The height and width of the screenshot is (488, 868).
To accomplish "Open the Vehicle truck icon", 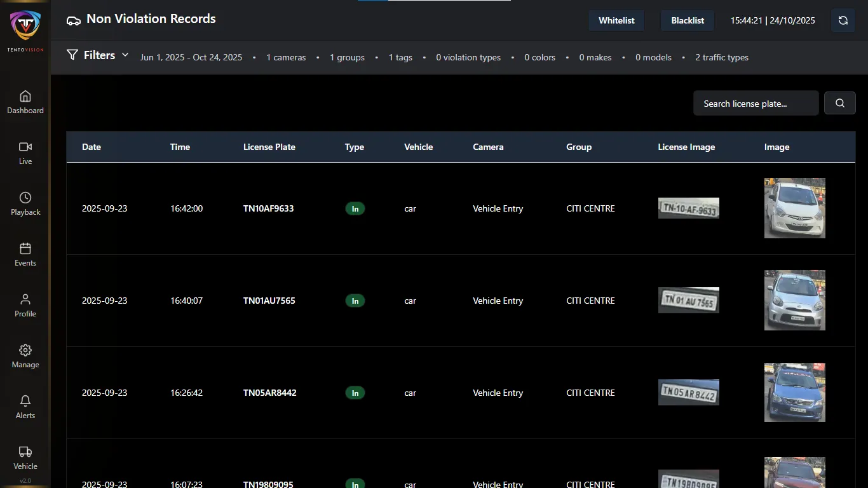I will coord(25,452).
